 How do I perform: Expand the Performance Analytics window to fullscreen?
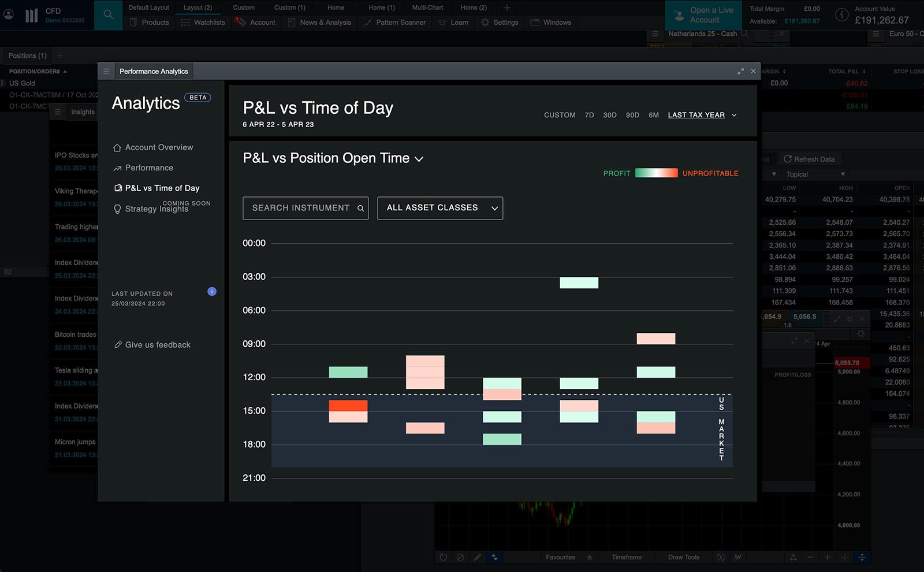tap(740, 72)
